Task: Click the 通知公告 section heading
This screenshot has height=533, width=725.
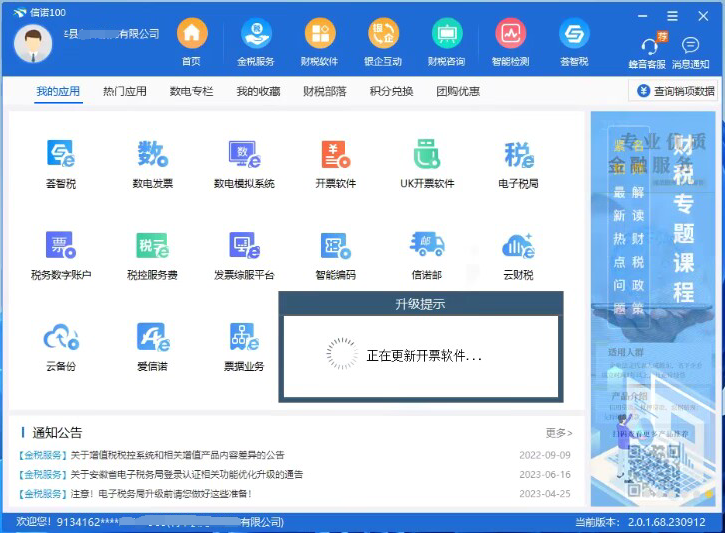Action: tap(57, 433)
